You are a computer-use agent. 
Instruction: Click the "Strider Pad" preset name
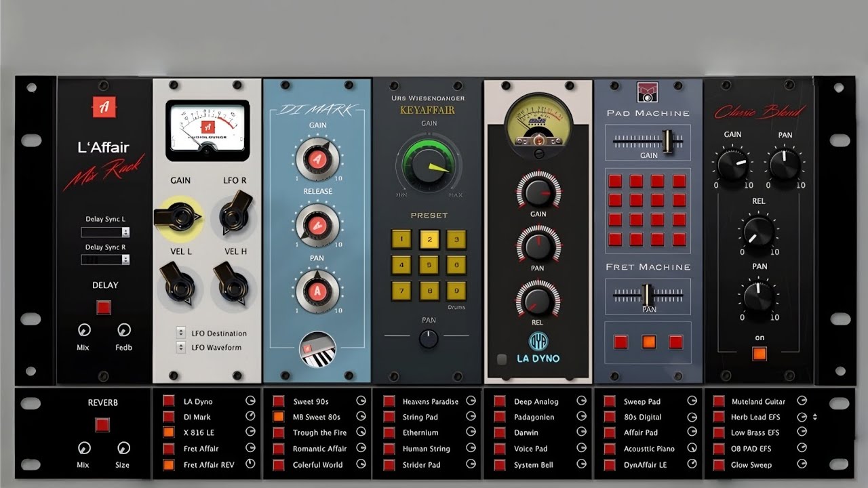coord(421,465)
